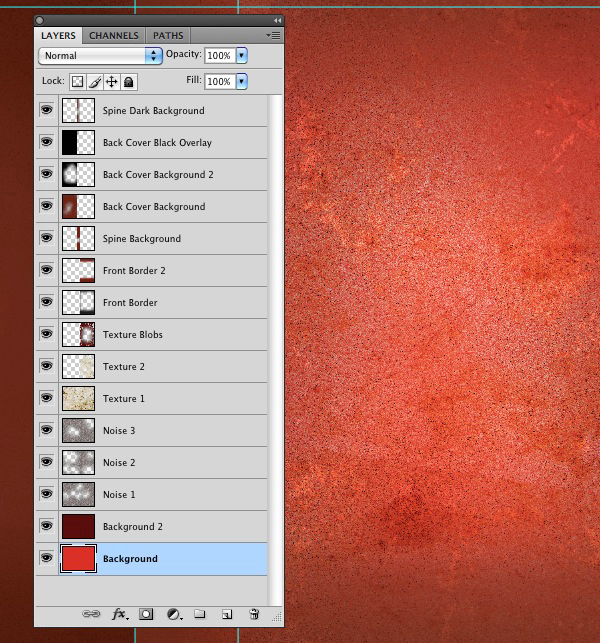The height and width of the screenshot is (643, 600).
Task: Hide the Texture Blobs layer
Action: pyautogui.click(x=46, y=334)
